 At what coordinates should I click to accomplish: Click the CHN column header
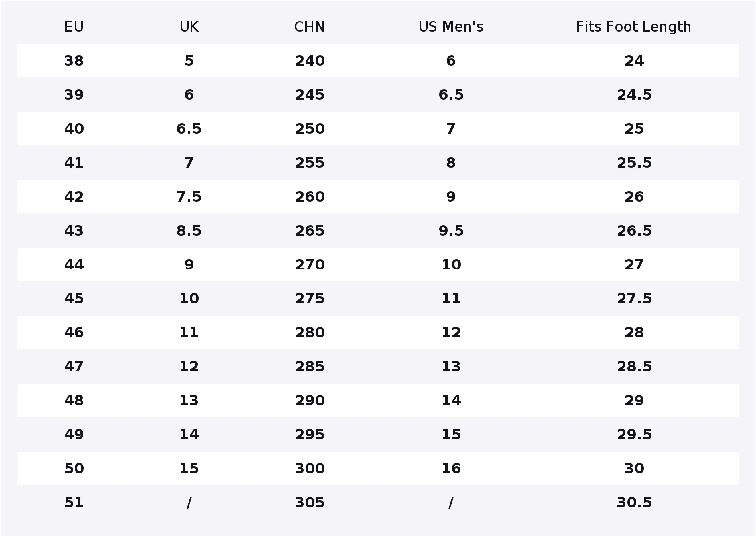point(310,27)
